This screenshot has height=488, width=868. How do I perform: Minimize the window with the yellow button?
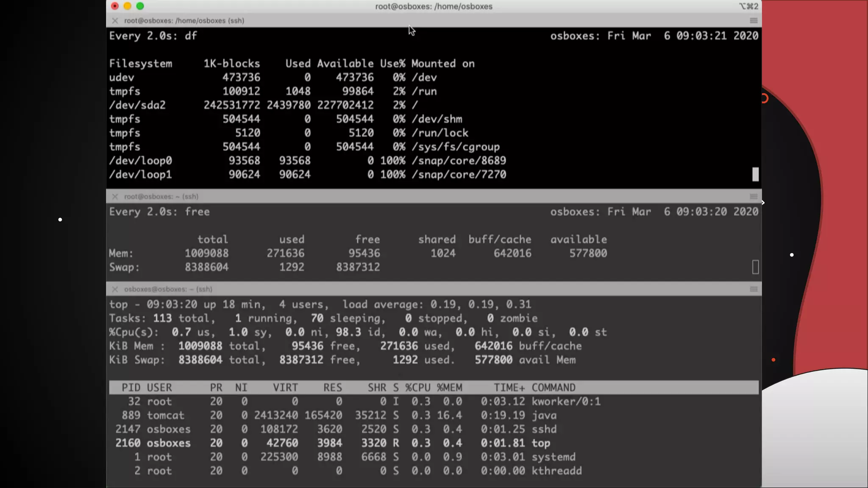coord(128,6)
